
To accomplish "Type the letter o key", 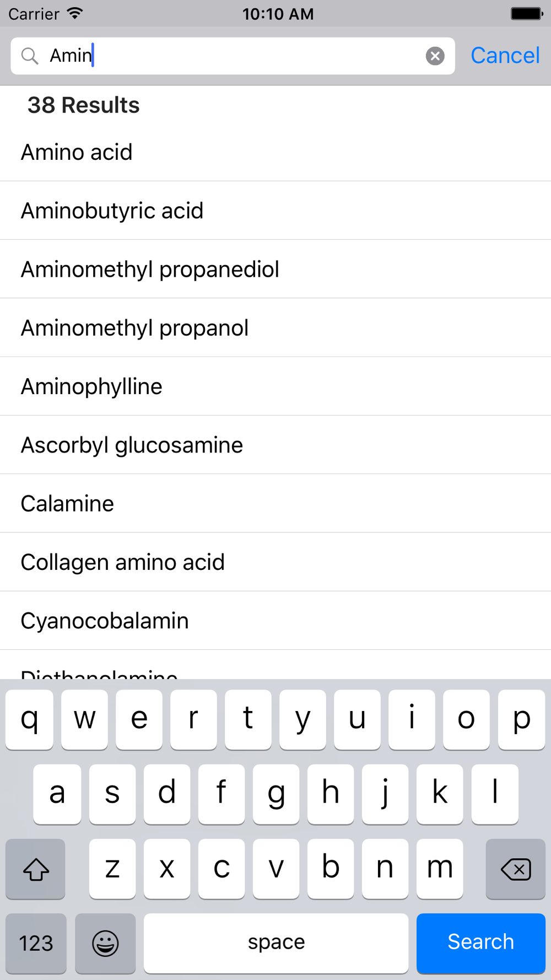I will (466, 719).
